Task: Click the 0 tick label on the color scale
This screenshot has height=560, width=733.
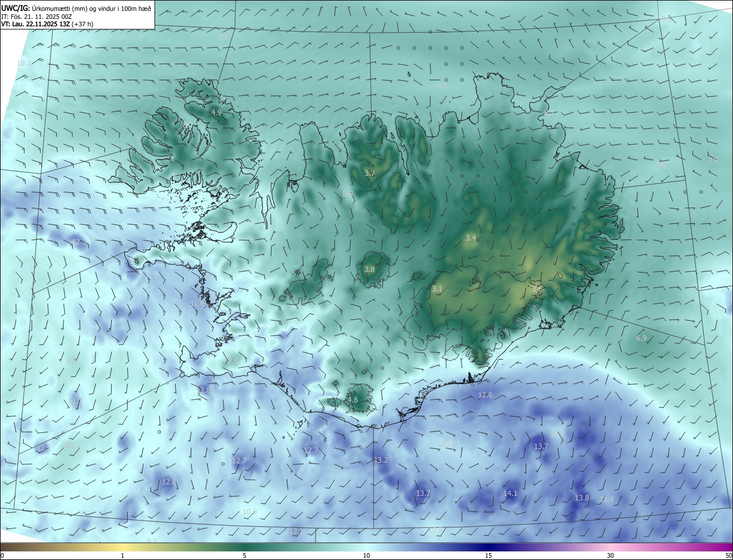Action: tap(2, 555)
